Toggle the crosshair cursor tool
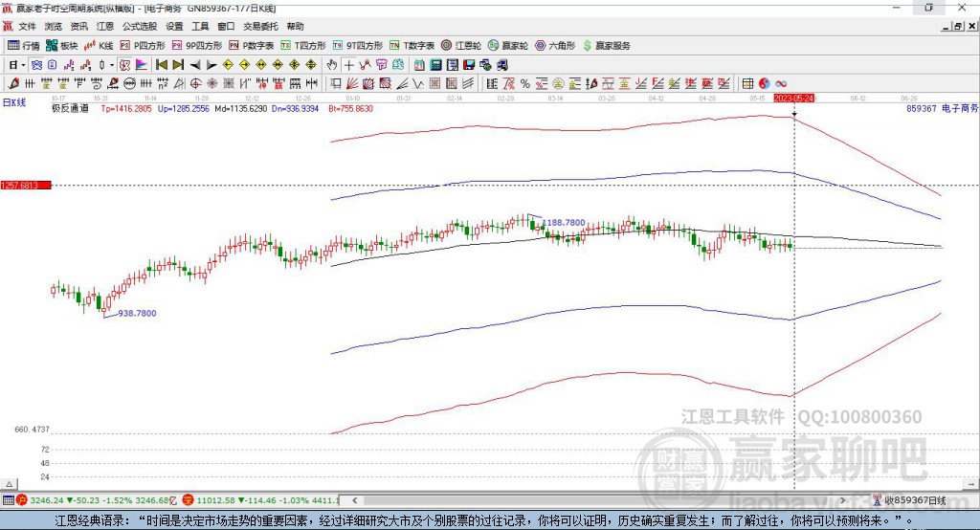 (348, 65)
